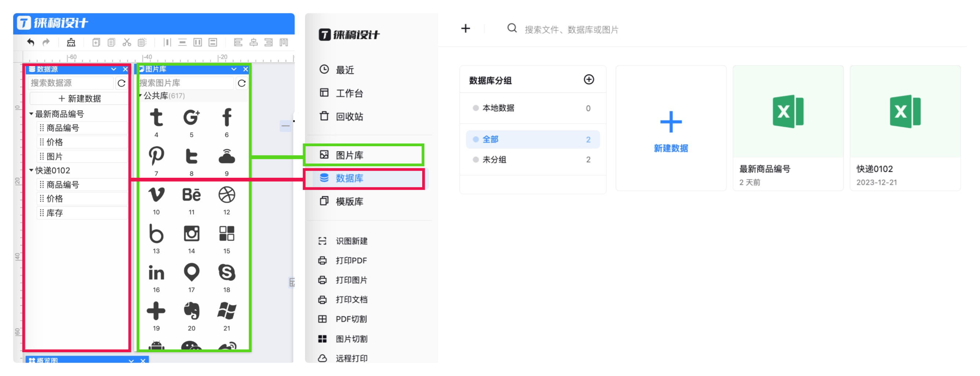Choose the Pinterest icon numbered 7
The image size is (980, 376).
click(x=156, y=156)
